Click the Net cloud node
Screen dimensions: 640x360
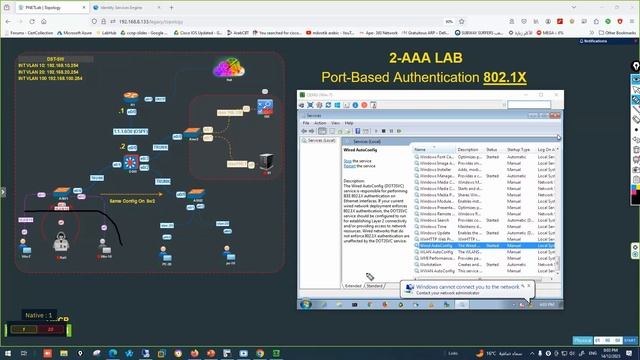[x=229, y=67]
